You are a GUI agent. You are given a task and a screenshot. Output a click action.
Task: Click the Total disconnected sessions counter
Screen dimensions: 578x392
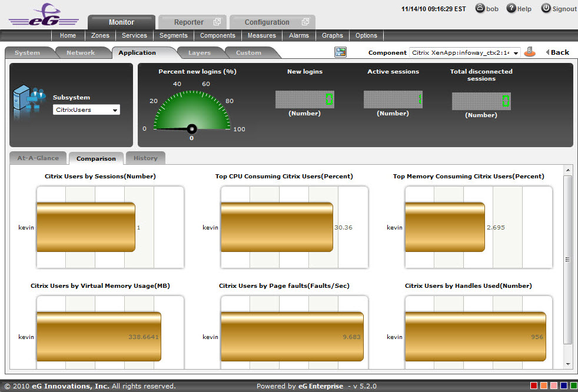click(481, 101)
